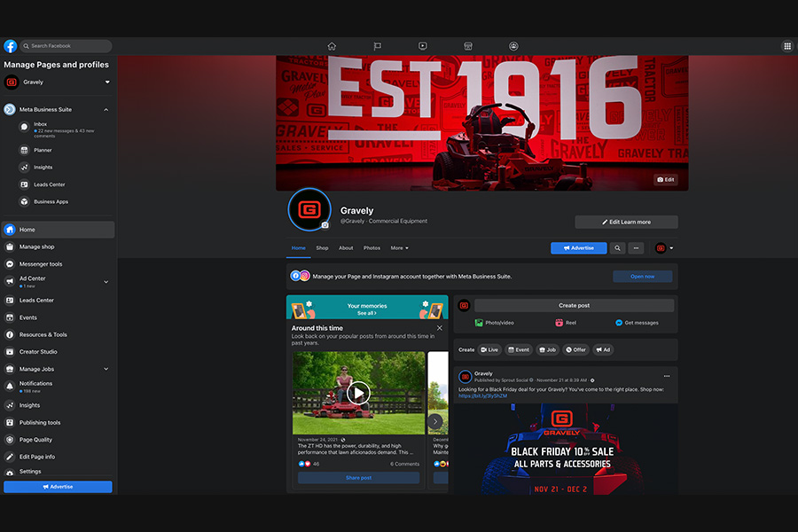Collapse the Meta Business Suite section
798x532 pixels.
[x=106, y=109]
